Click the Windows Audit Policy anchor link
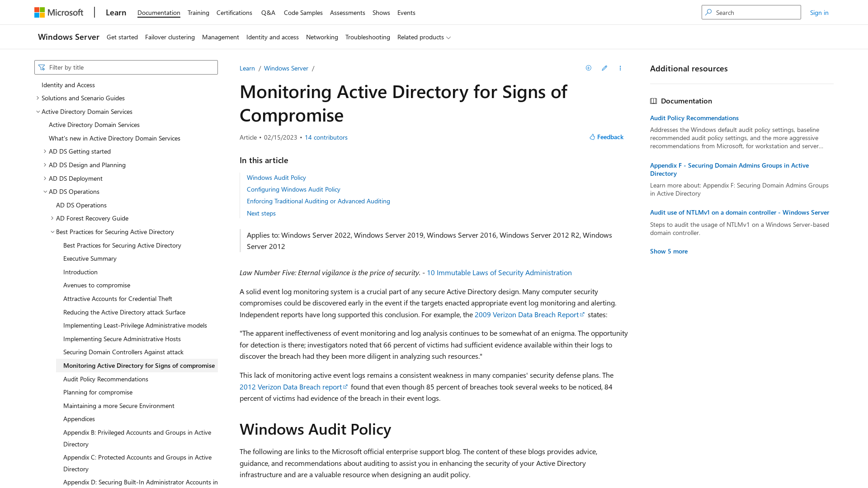 click(276, 178)
